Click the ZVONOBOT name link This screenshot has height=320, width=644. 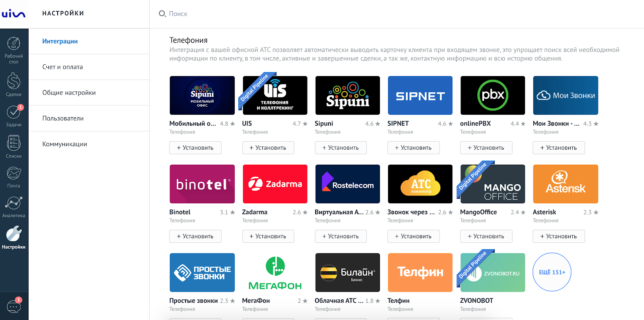coord(477,301)
